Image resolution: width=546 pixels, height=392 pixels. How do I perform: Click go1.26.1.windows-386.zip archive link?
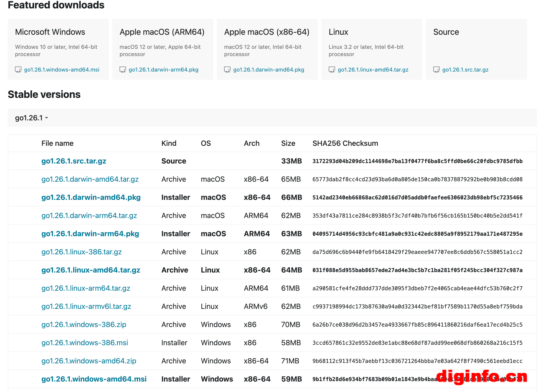pyautogui.click(x=84, y=324)
